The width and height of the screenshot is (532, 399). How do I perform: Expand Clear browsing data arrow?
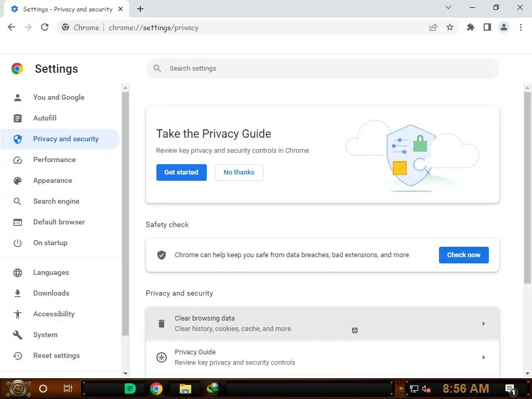point(484,324)
